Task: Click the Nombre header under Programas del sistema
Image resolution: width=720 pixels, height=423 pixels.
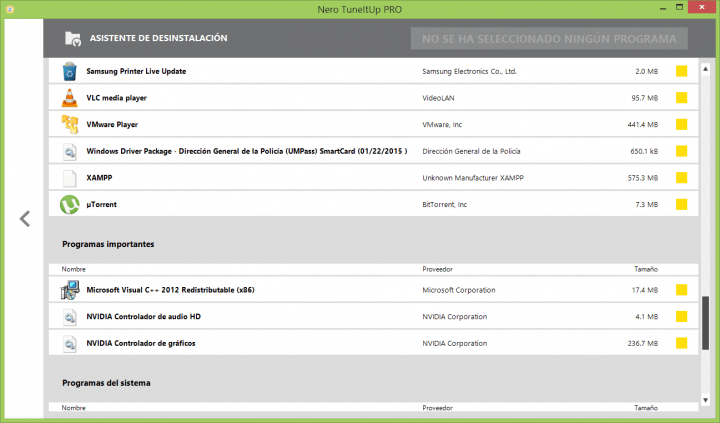Action: [73, 408]
